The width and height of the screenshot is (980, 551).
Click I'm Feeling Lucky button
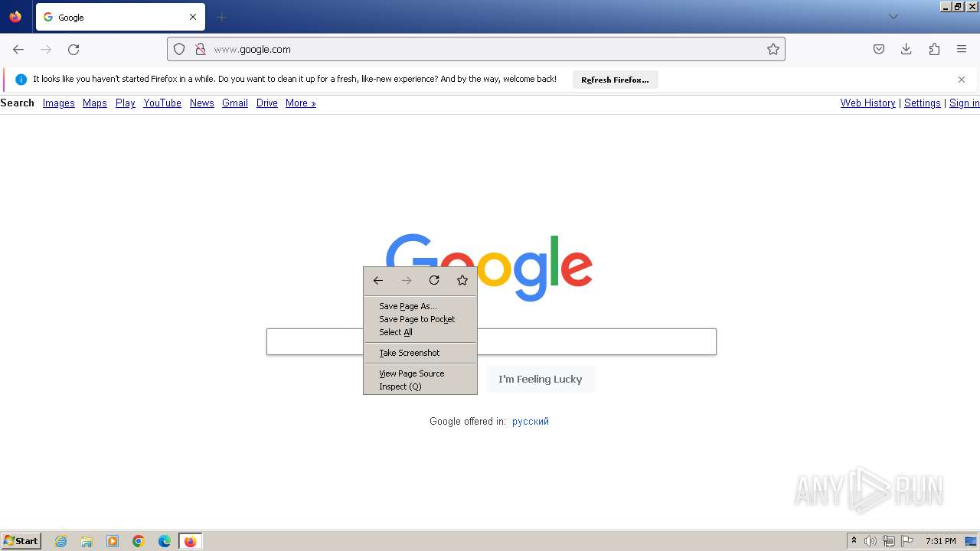point(541,379)
